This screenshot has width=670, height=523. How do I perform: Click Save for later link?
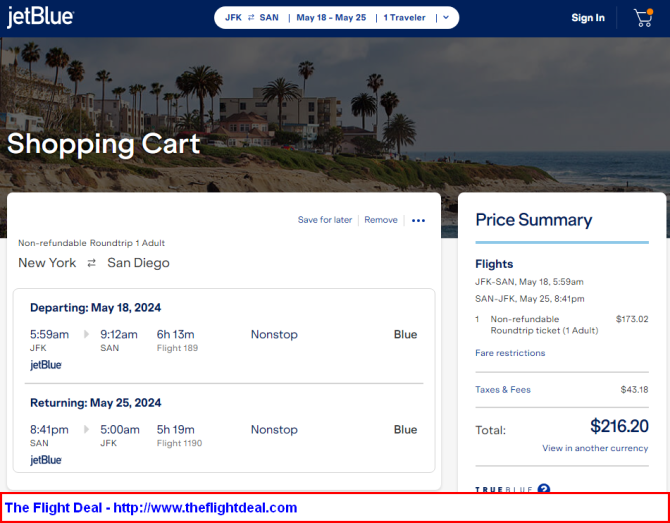(325, 220)
